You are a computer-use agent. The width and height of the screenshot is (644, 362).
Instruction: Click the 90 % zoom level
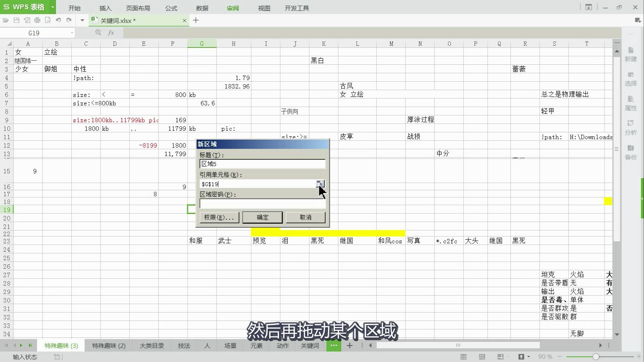pyautogui.click(x=545, y=357)
